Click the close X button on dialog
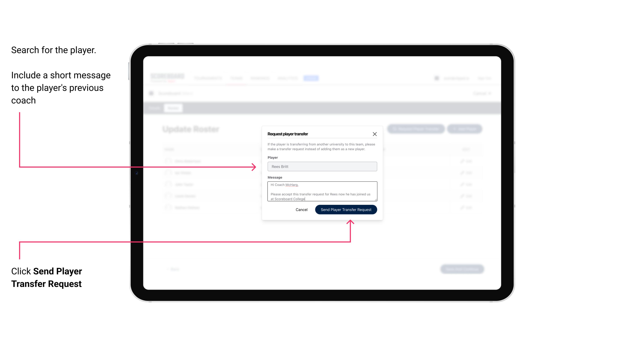Screen dimensions: 644x346 tap(375, 134)
